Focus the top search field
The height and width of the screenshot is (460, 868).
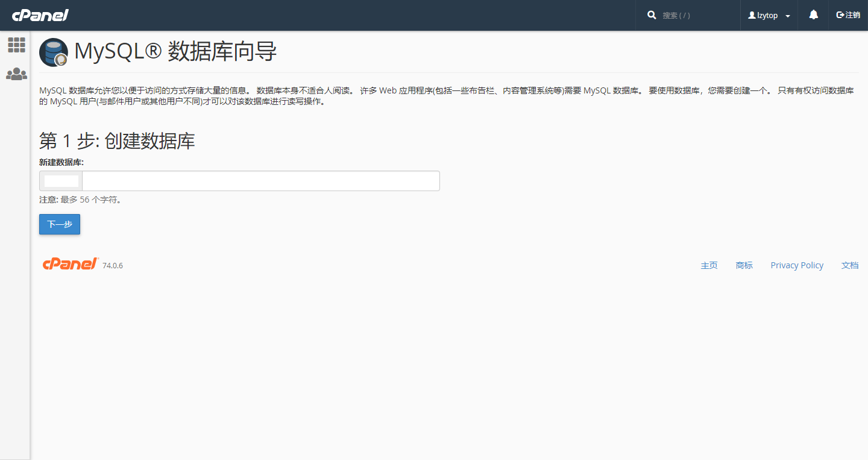pyautogui.click(x=696, y=15)
